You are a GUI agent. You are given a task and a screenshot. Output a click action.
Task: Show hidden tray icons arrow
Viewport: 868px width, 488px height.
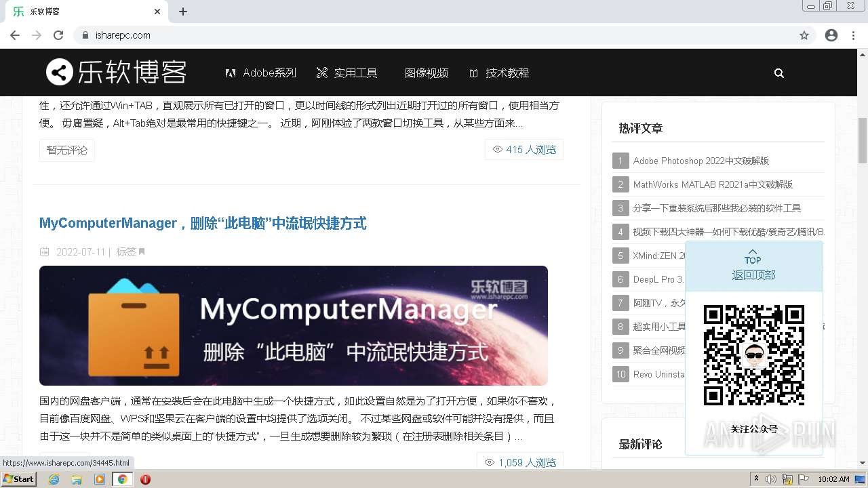[x=756, y=479]
